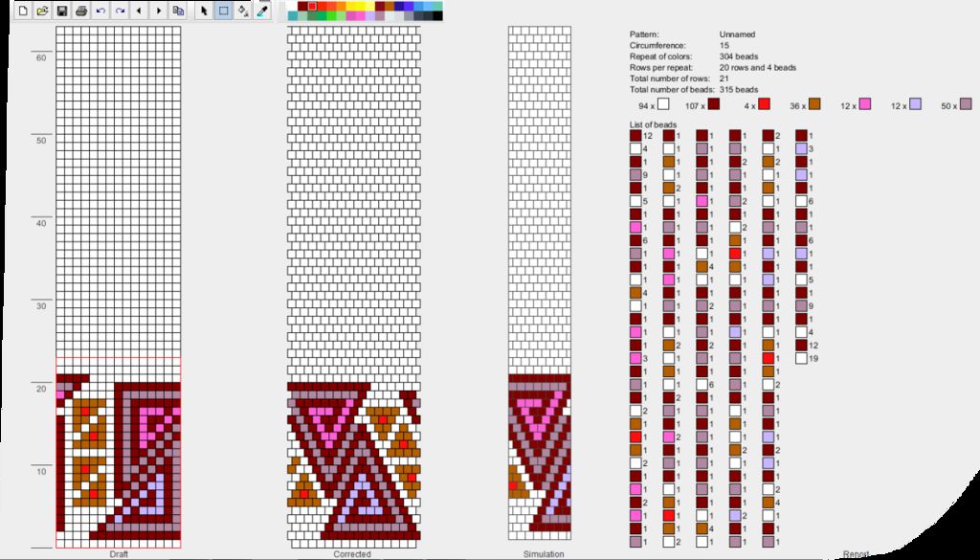Choose the rectangle selection tool
This screenshot has height=560, width=980.
(223, 11)
